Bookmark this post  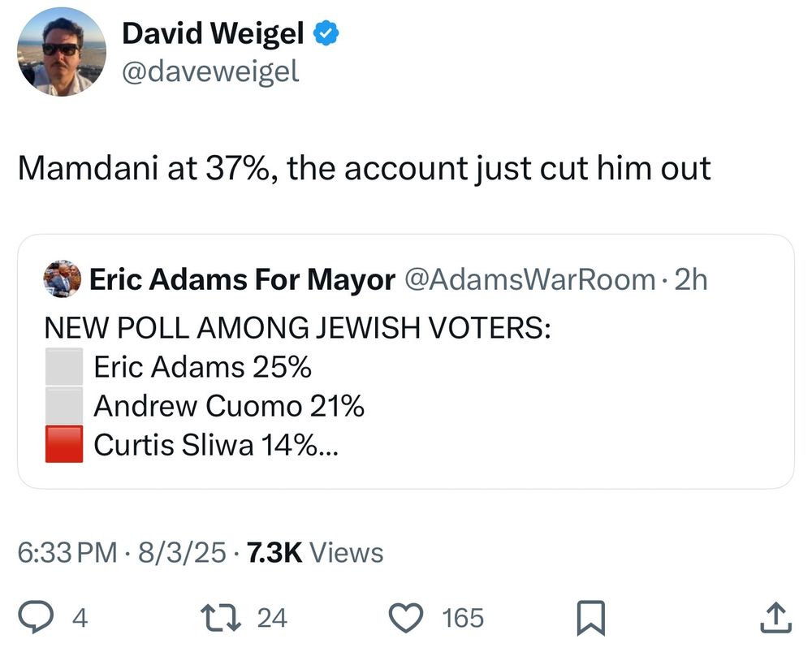591,618
